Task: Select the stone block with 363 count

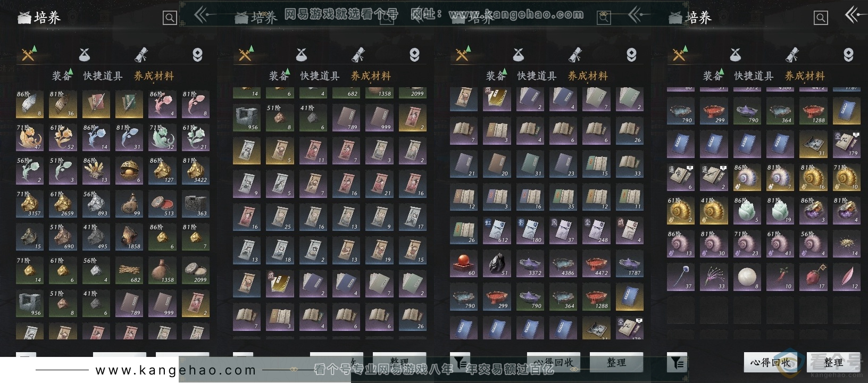Action: (x=195, y=203)
